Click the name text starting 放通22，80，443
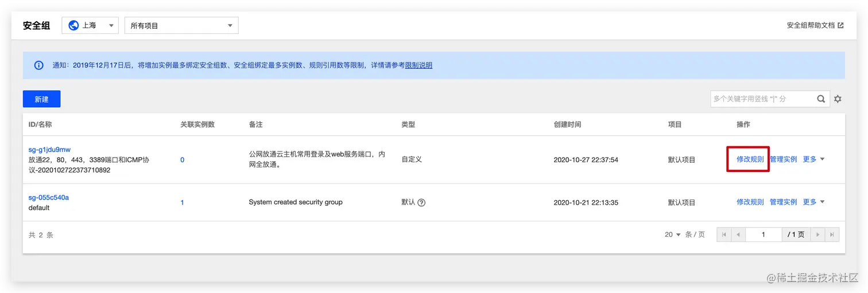 pyautogui.click(x=89, y=165)
